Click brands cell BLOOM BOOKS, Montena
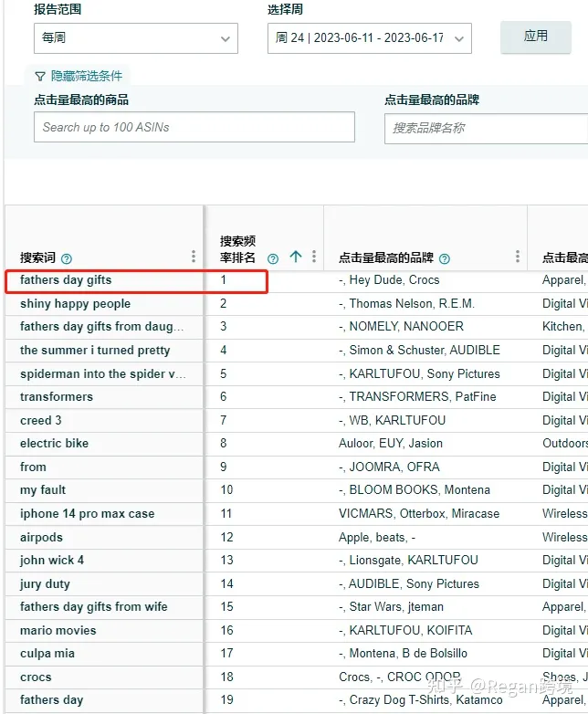Image resolution: width=588 pixels, height=714 pixels. pyautogui.click(x=415, y=490)
